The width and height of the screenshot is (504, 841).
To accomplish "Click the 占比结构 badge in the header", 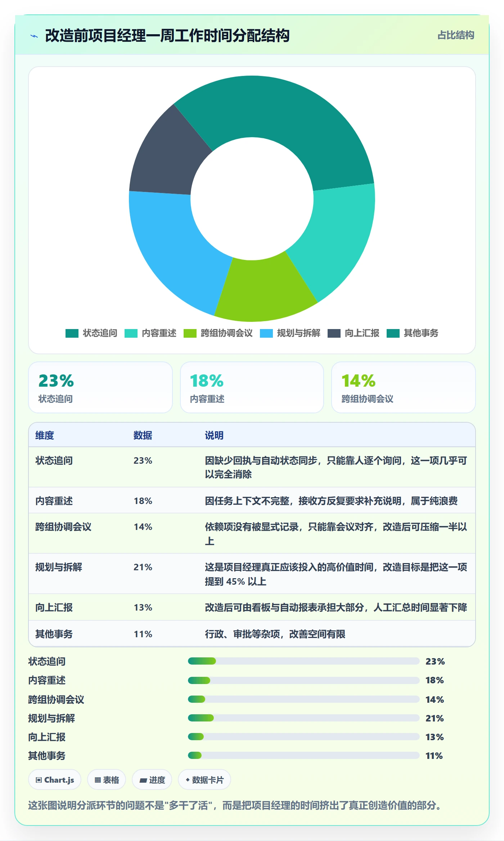I will 455,35.
